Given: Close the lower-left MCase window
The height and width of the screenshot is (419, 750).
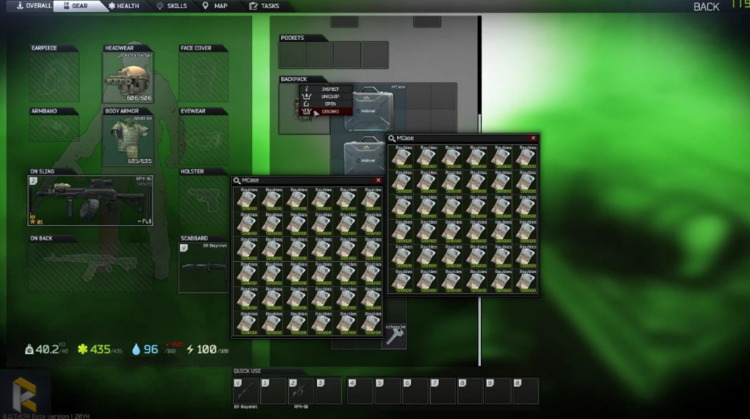Looking at the screenshot, I should [378, 180].
